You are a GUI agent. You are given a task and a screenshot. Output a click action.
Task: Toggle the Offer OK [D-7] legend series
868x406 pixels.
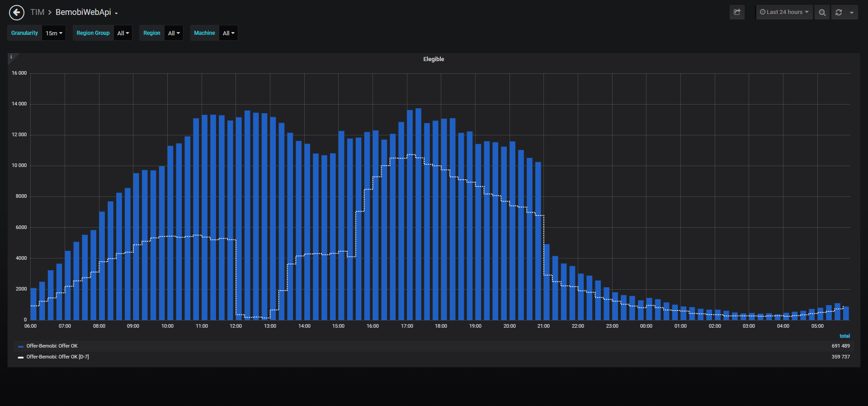[x=58, y=357]
